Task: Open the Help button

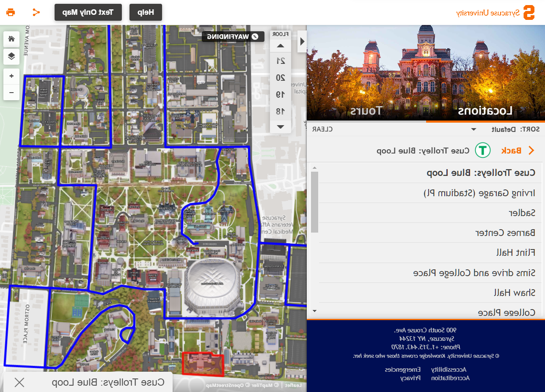Action: pos(146,12)
